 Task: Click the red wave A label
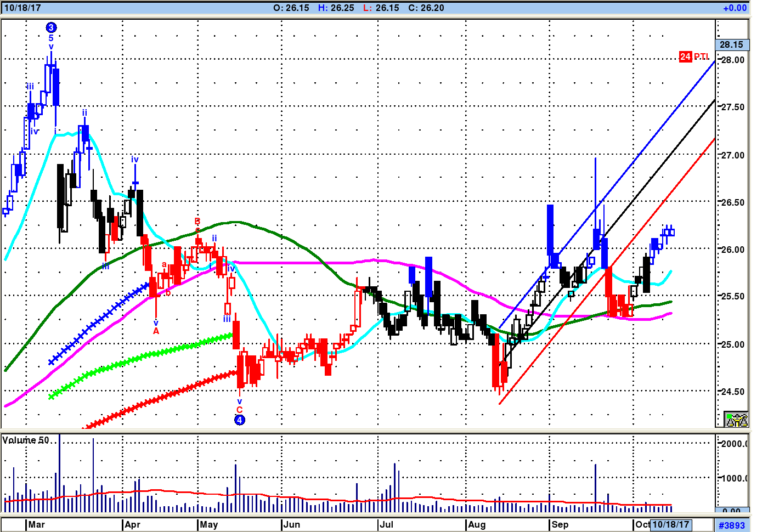click(x=156, y=331)
